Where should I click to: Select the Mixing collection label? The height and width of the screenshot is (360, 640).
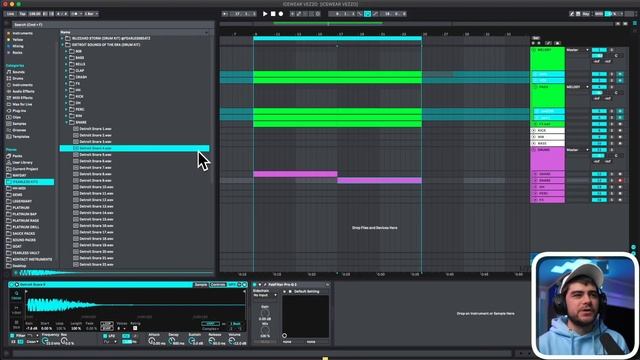click(x=18, y=46)
